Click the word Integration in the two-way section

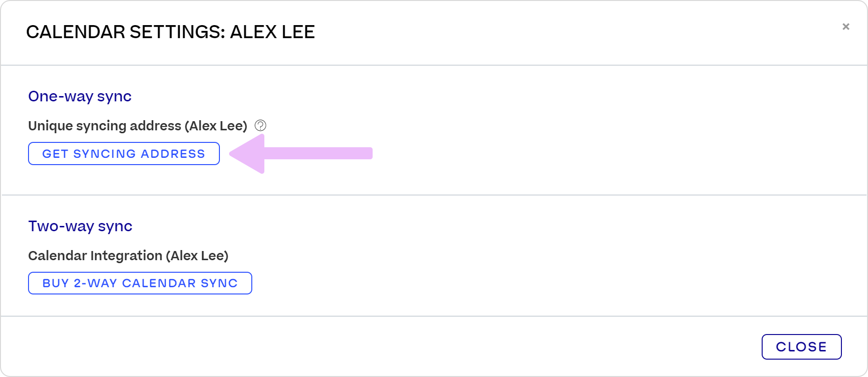(x=126, y=255)
